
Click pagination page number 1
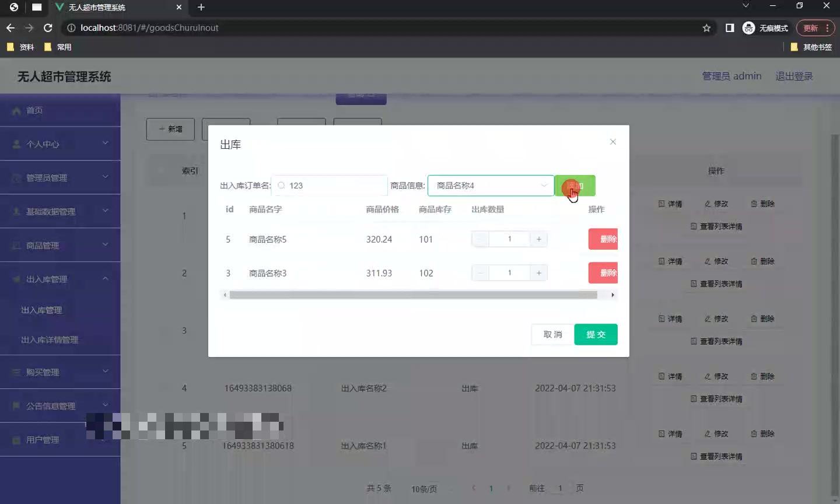coord(491,489)
